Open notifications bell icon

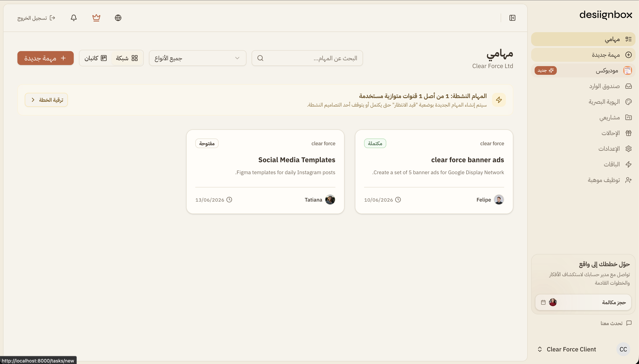point(74,18)
